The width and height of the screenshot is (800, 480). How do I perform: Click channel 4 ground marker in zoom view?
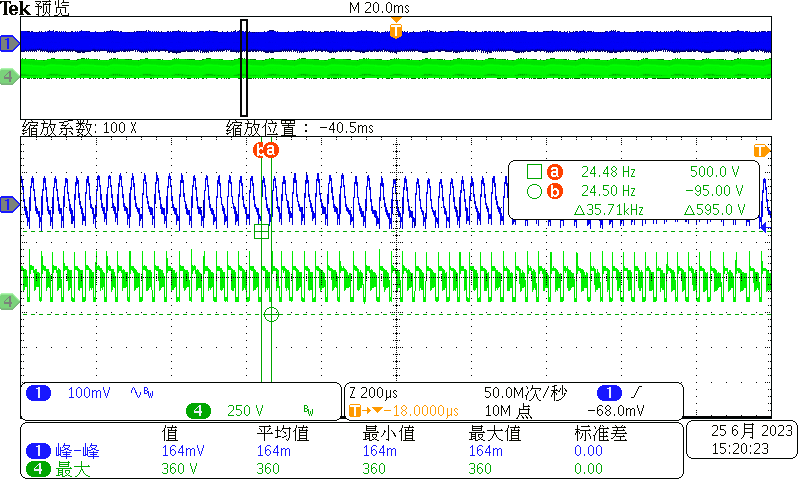point(9,301)
